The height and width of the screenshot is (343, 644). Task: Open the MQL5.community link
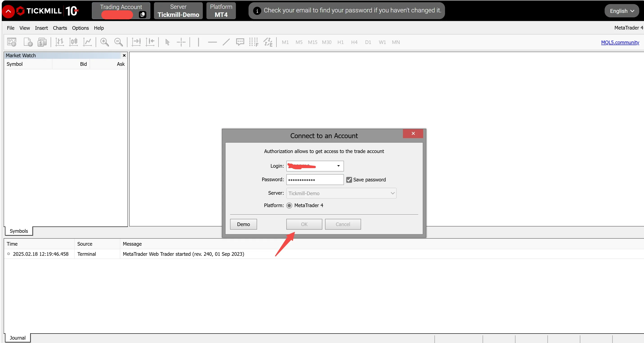point(620,42)
